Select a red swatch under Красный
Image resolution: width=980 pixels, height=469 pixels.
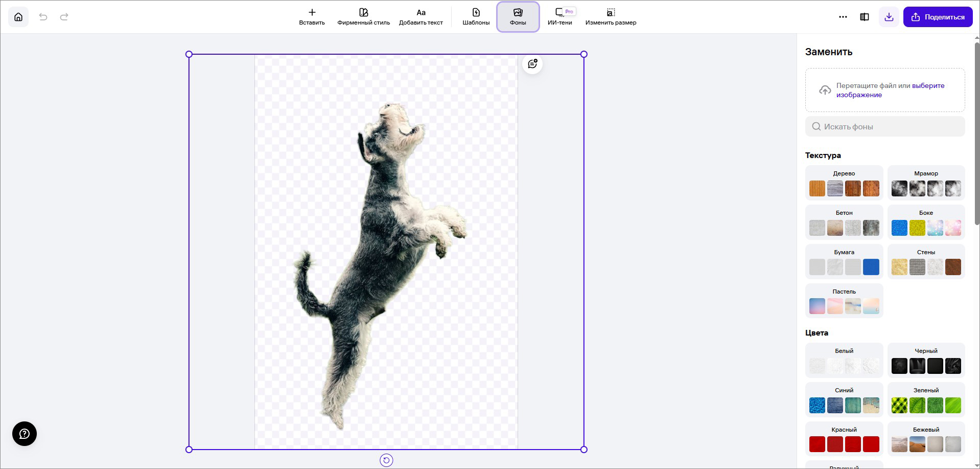pos(817,444)
